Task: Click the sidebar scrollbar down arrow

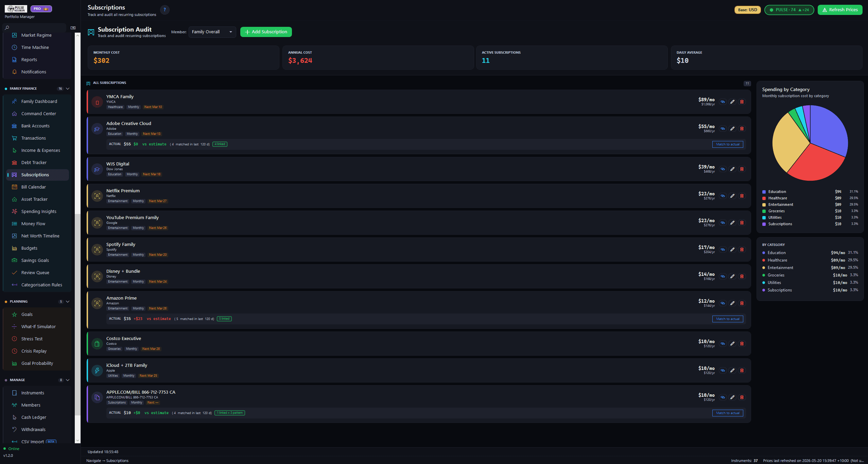Action: [x=77, y=440]
